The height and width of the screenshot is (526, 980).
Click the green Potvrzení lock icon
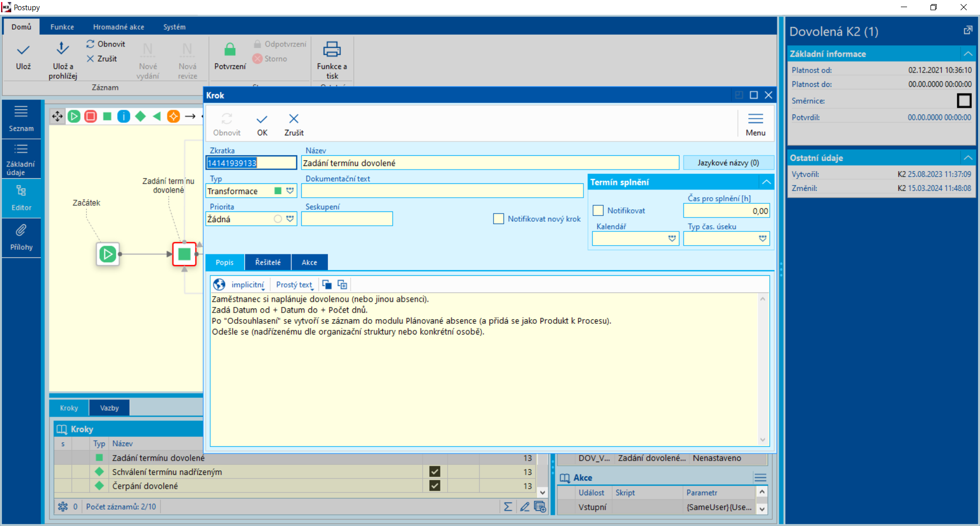click(230, 50)
